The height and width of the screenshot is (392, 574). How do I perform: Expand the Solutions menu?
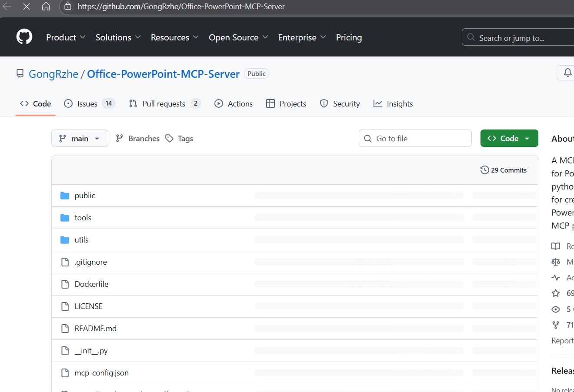pos(118,37)
